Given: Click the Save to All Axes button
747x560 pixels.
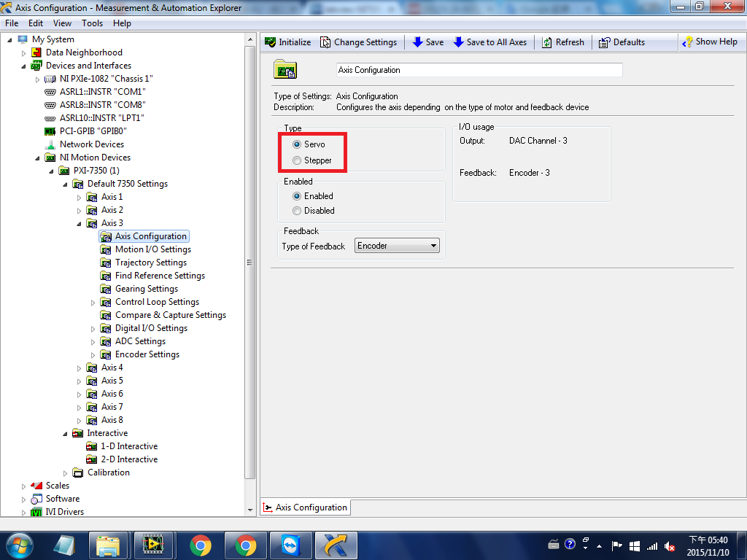Looking at the screenshot, I should [490, 42].
